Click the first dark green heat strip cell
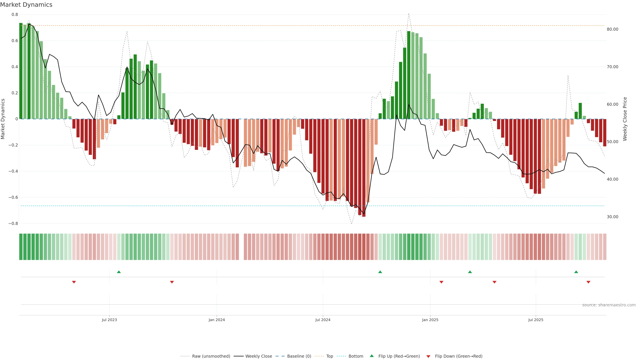 click(21, 247)
